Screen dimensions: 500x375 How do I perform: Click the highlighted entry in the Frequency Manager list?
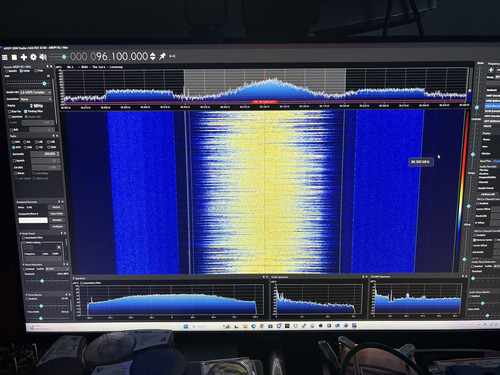pyautogui.click(x=492, y=106)
